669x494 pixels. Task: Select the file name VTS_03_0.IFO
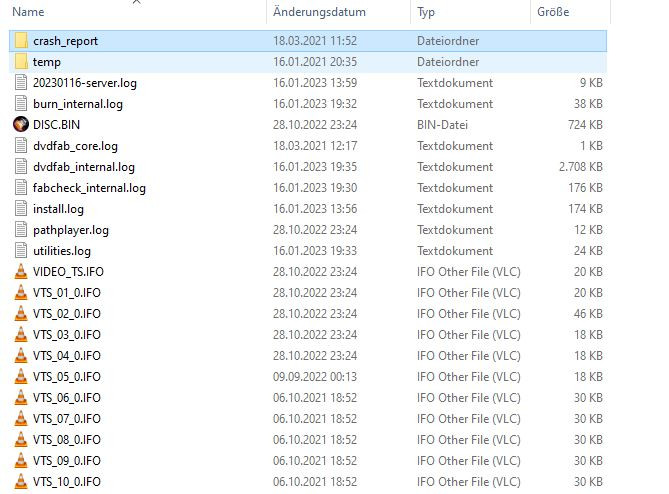pyautogui.click(x=67, y=335)
